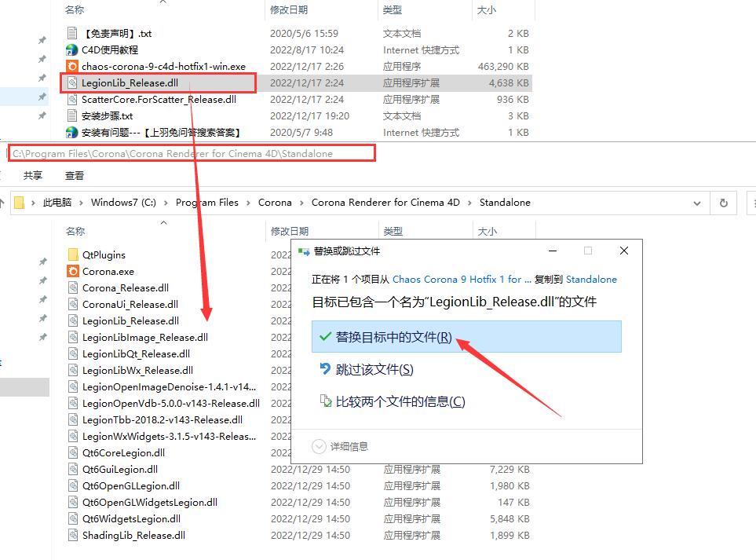Minimize the 替换或跳过文件 dialog
The height and width of the screenshot is (560, 756).
tap(553, 251)
